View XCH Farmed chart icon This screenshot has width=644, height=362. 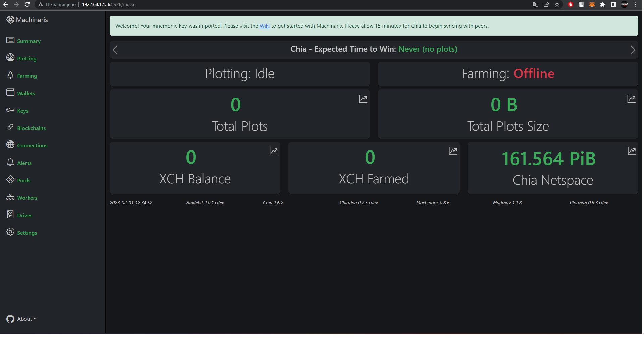click(x=453, y=151)
